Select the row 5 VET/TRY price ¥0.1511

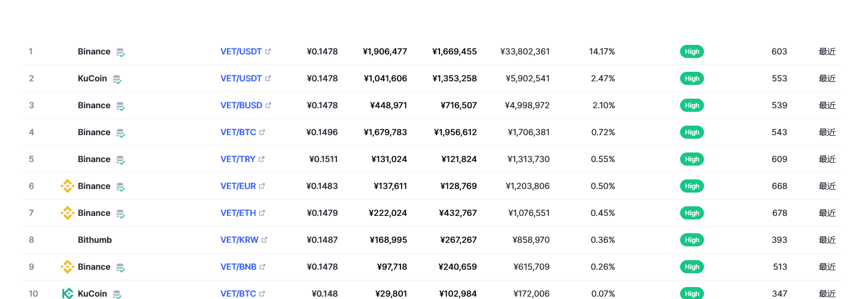tap(323, 159)
